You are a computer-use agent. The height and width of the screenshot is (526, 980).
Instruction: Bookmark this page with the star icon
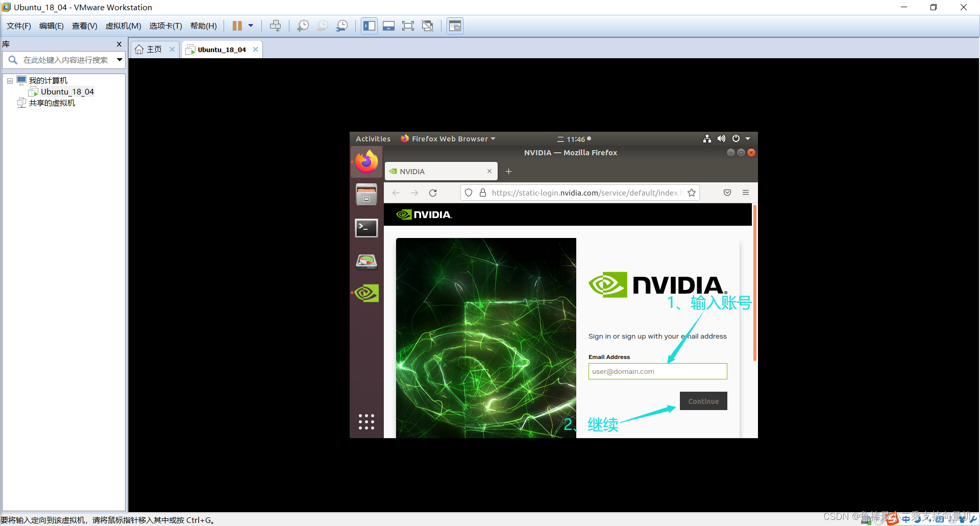pos(692,193)
